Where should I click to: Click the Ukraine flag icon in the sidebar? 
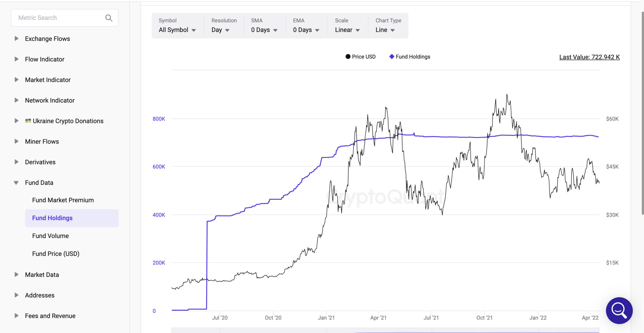(x=28, y=121)
